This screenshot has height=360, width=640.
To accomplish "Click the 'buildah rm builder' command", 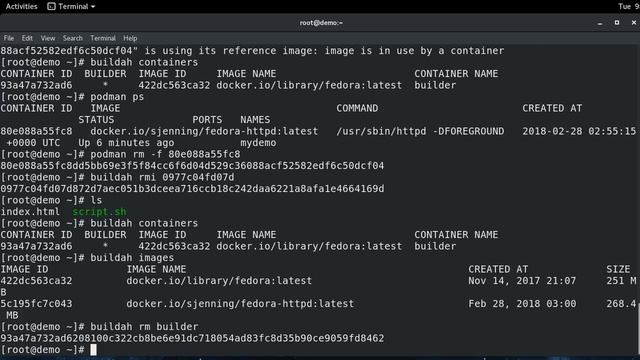I will pyautogui.click(x=144, y=327).
